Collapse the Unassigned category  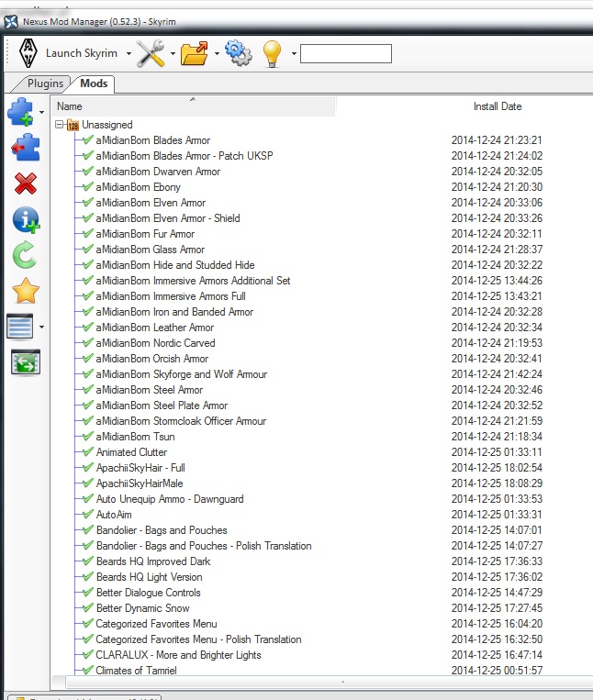[x=59, y=125]
